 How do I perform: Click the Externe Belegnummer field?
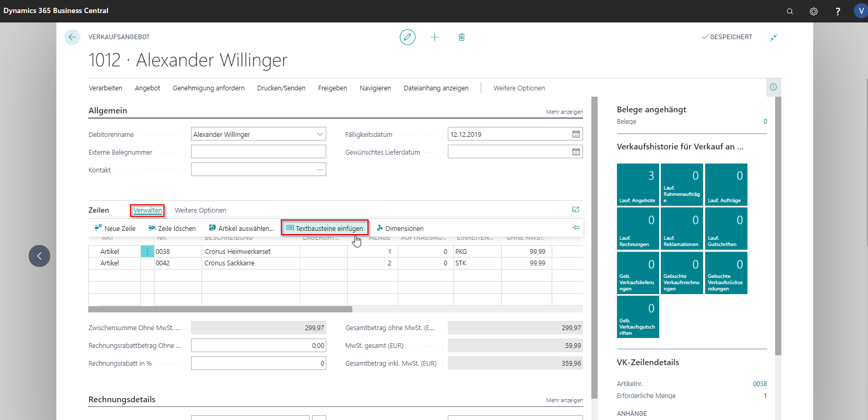(x=258, y=151)
